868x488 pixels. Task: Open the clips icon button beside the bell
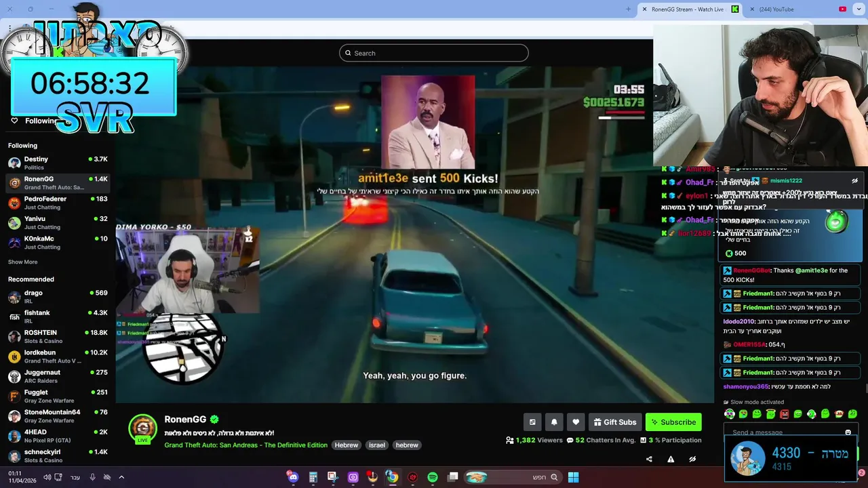pos(532,422)
